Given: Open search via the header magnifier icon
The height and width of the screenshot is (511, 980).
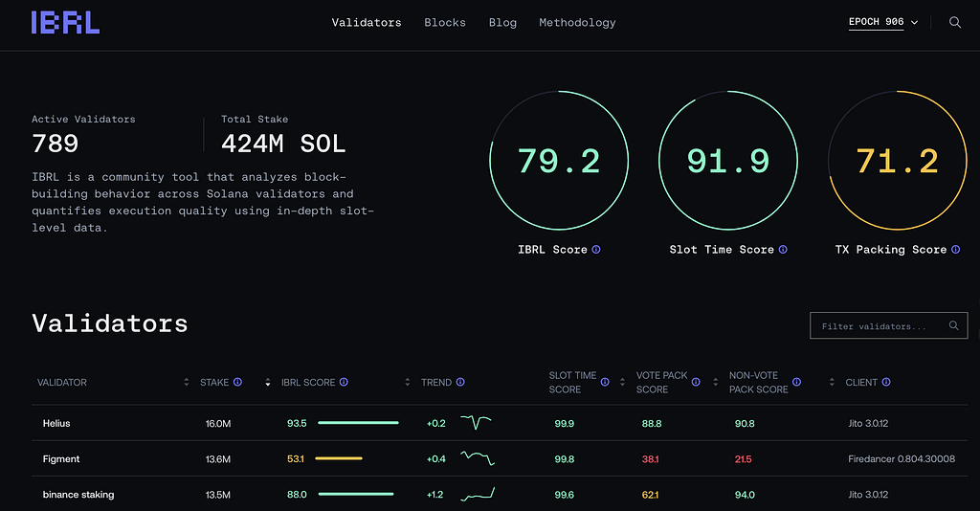Looking at the screenshot, I should click(954, 23).
